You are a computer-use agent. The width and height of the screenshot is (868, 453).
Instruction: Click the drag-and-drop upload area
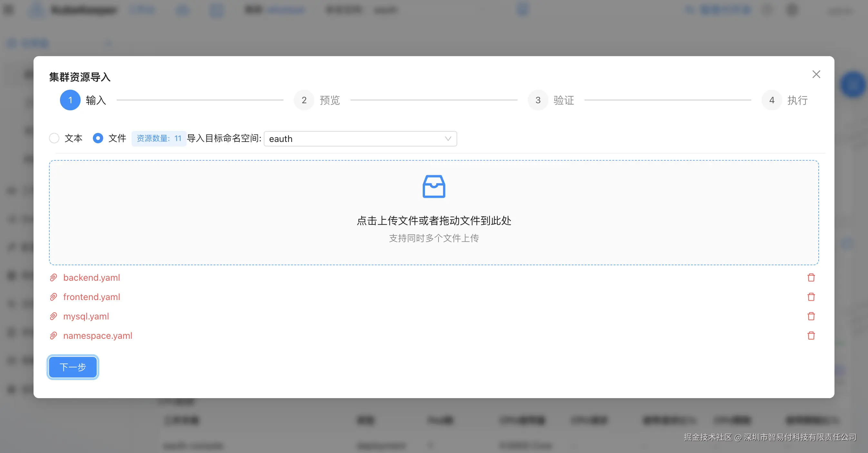[x=434, y=212]
